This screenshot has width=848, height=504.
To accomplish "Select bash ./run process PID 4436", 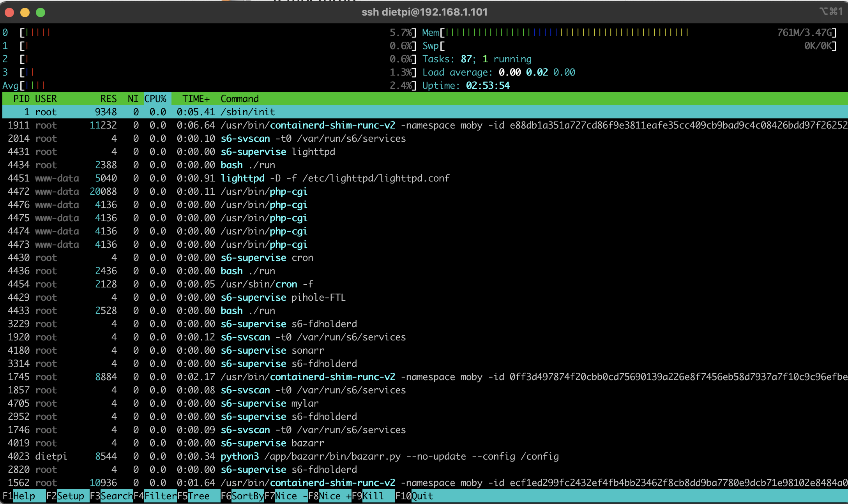I will click(425, 271).
